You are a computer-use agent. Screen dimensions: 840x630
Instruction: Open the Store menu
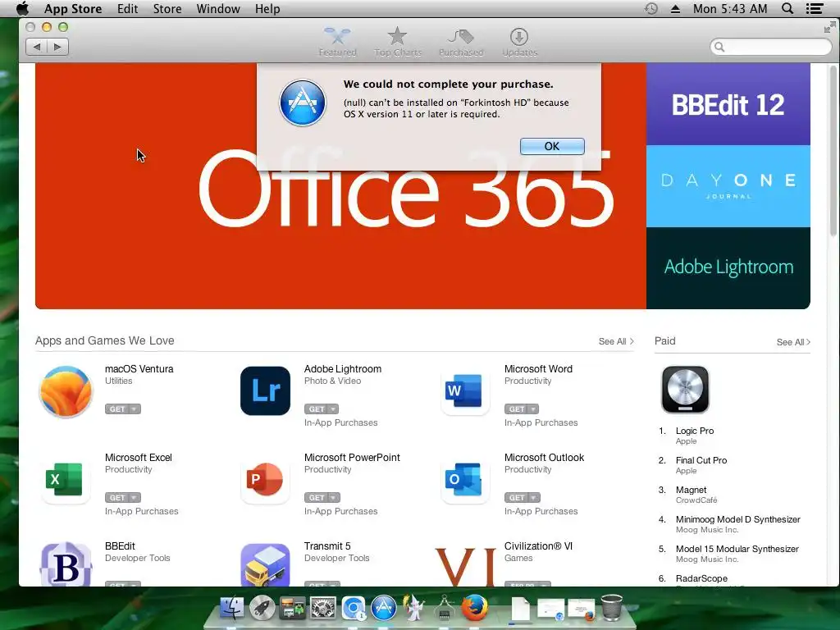coord(167,8)
